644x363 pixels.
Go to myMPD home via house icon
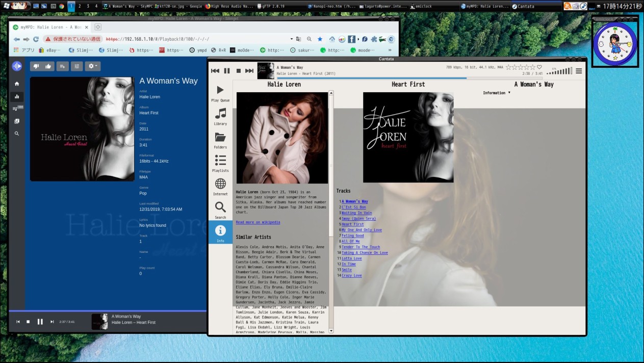click(17, 84)
